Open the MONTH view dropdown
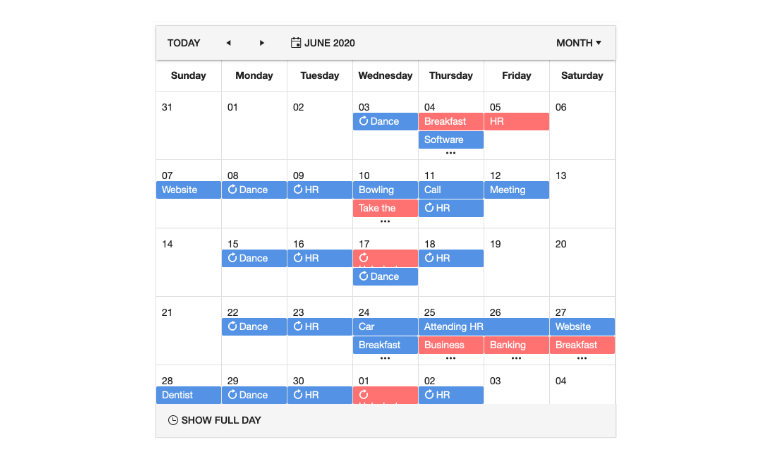 pos(578,43)
